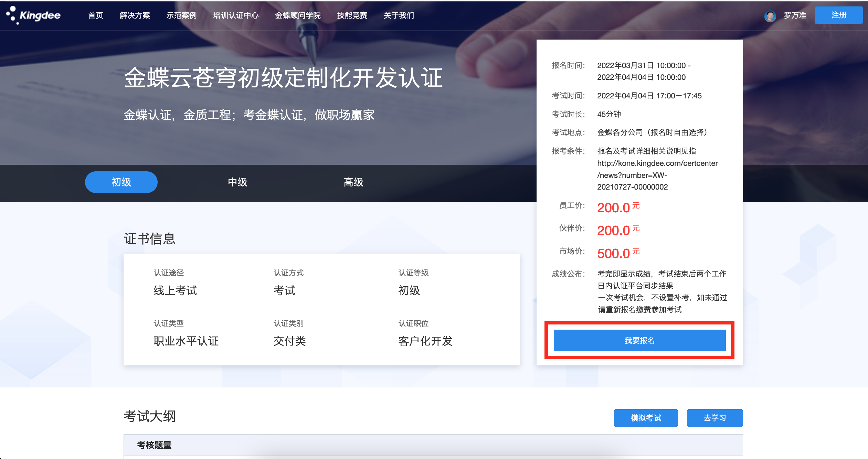This screenshot has width=868, height=459.
Task: Click the 模拟考试 button
Action: (x=646, y=418)
